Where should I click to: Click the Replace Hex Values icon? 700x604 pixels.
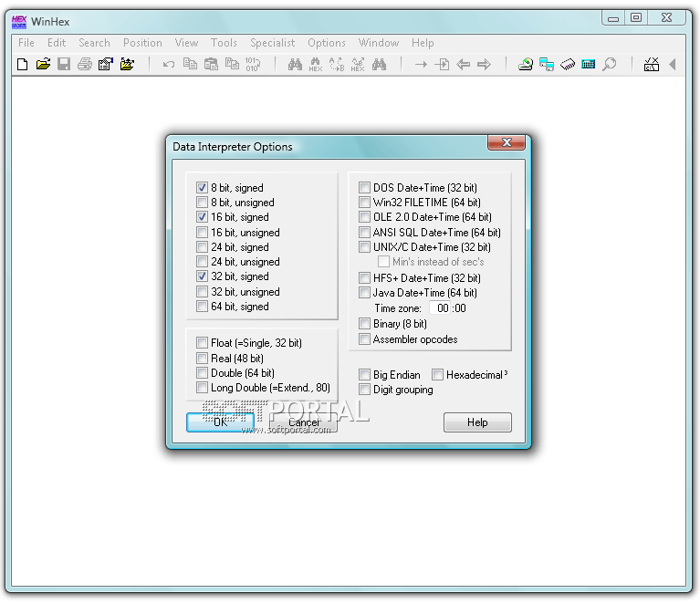coord(358,65)
